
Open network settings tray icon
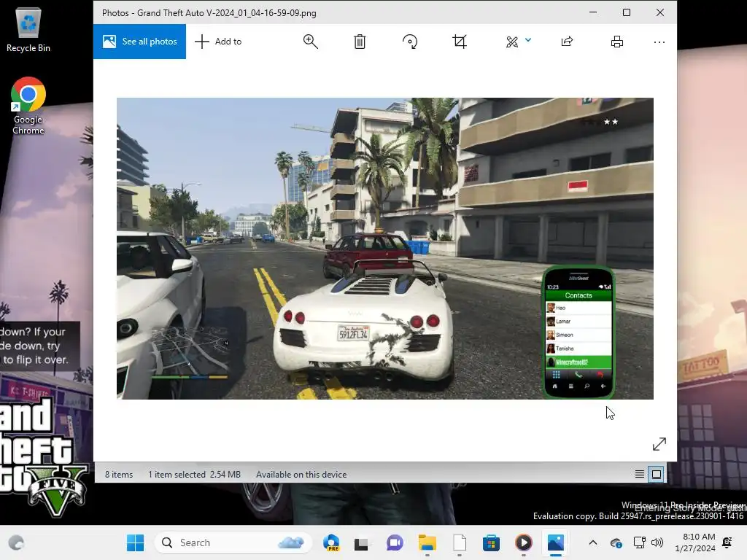click(x=639, y=542)
